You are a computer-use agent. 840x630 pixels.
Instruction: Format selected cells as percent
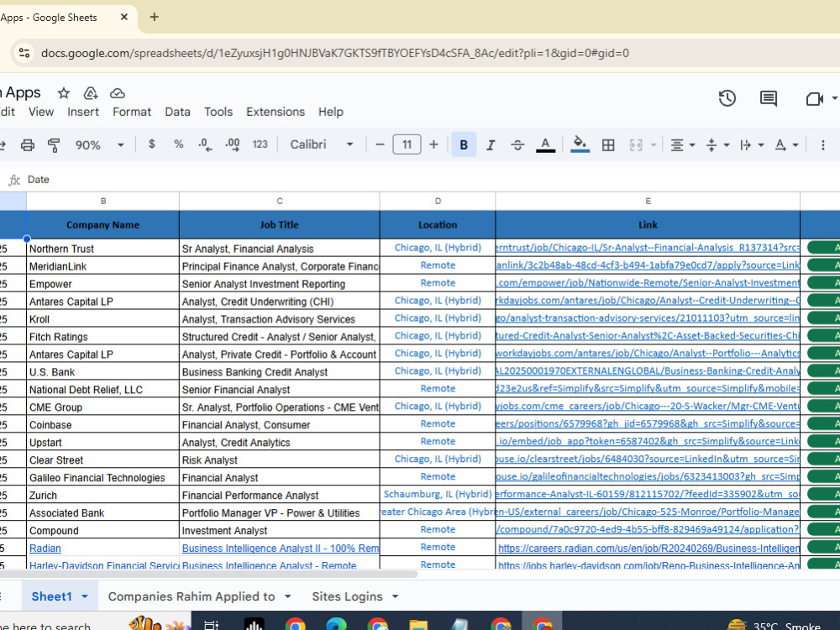pyautogui.click(x=178, y=144)
